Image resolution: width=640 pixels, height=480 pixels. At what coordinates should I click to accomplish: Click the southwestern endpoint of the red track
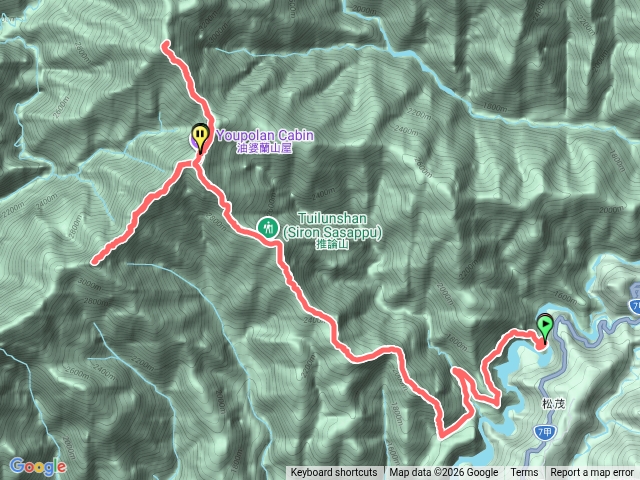coord(95,261)
